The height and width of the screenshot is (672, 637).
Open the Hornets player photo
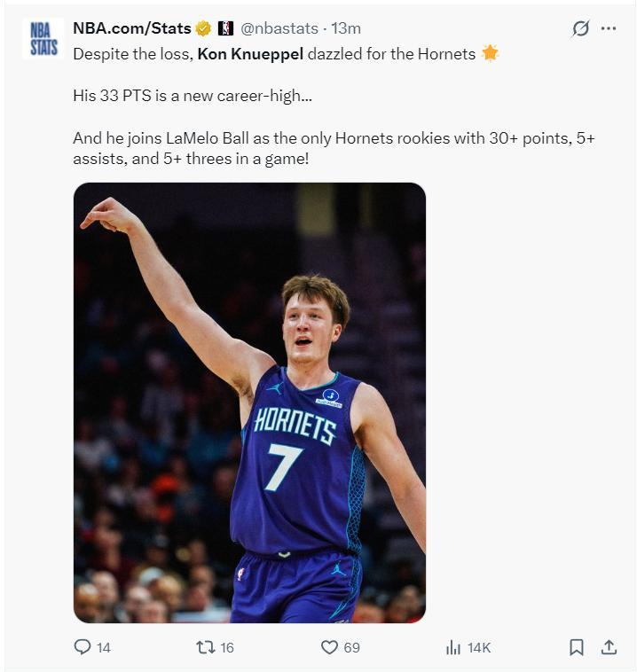click(x=249, y=402)
